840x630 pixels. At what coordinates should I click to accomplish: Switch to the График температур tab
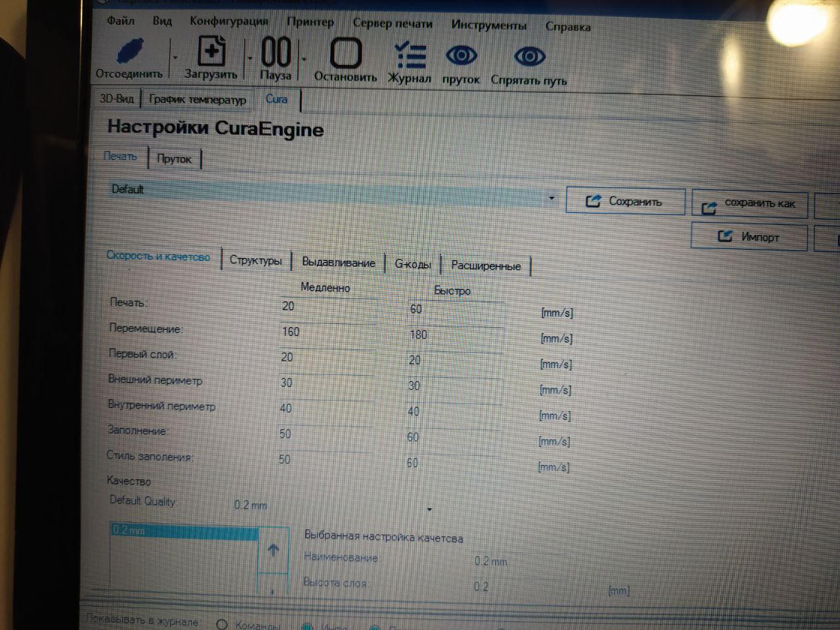point(198,100)
